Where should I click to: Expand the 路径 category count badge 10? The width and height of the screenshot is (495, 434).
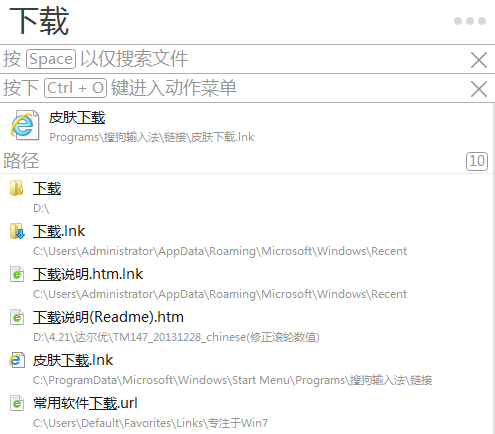(477, 161)
